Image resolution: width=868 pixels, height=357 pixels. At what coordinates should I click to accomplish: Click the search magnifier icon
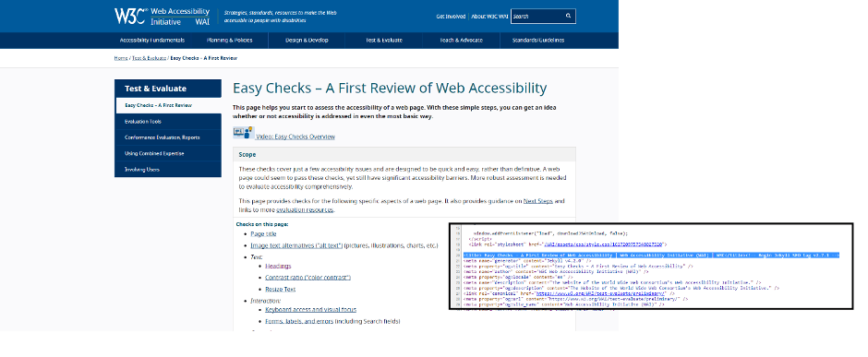coord(568,16)
